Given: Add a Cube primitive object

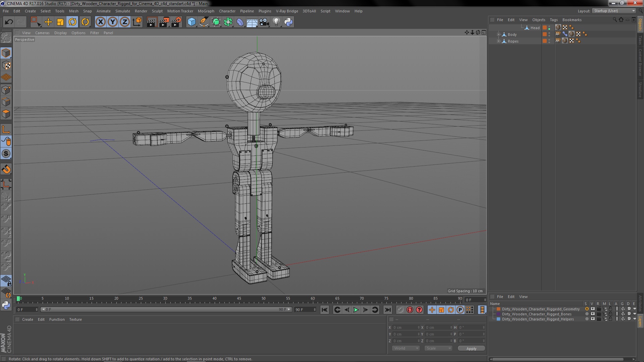Looking at the screenshot, I should tap(192, 22).
